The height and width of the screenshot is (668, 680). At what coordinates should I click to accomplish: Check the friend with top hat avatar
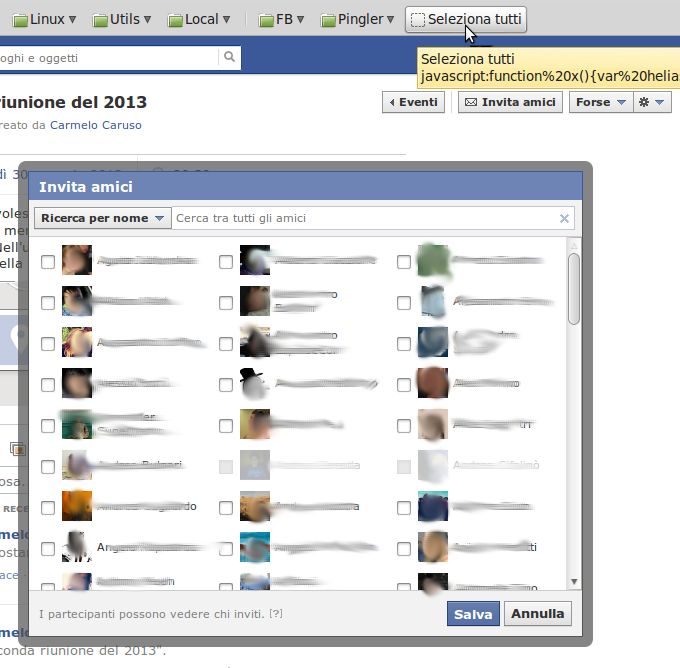(226, 385)
